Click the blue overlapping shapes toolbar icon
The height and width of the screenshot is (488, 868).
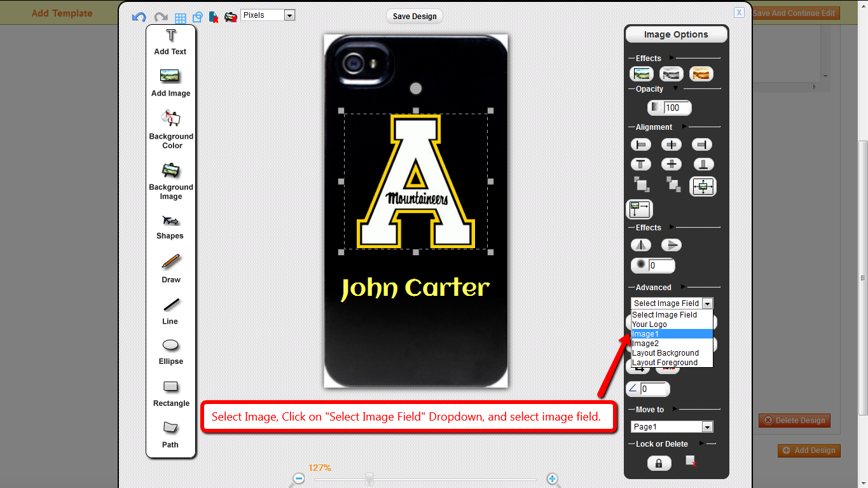198,17
